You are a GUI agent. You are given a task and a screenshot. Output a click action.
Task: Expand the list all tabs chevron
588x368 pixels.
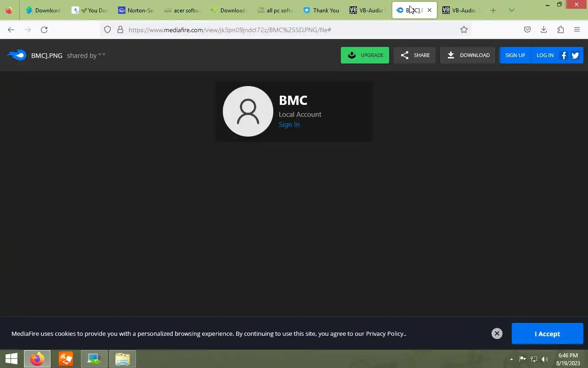(511, 10)
